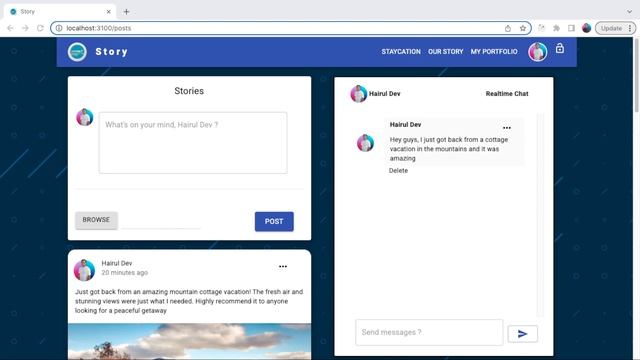Go forward with browser forward arrow
The height and width of the screenshot is (360, 640).
[25, 28]
